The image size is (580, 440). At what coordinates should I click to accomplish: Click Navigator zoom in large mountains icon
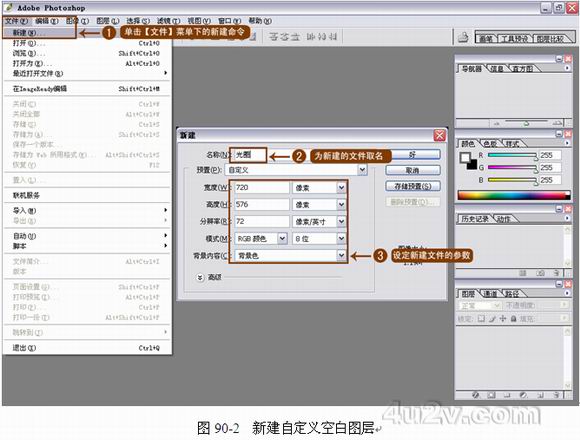[557, 123]
